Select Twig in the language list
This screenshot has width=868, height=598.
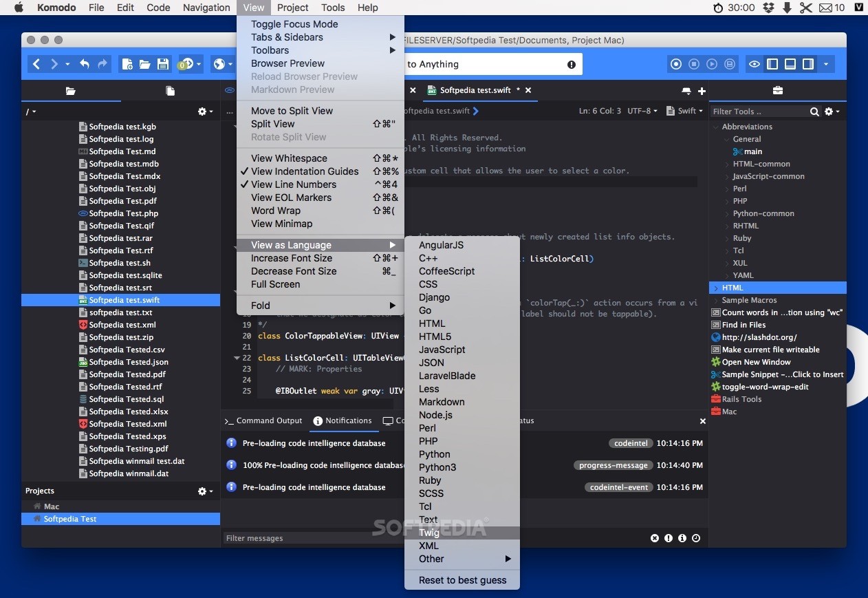[462, 533]
